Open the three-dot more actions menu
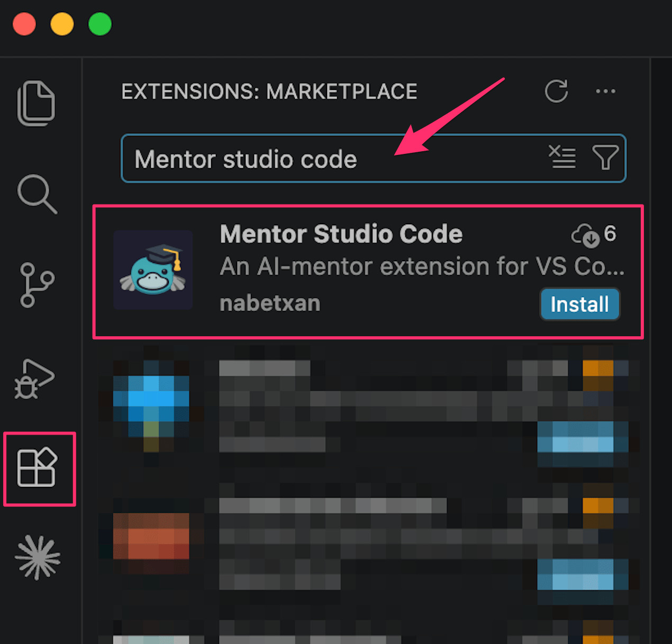672x644 pixels. click(x=605, y=91)
